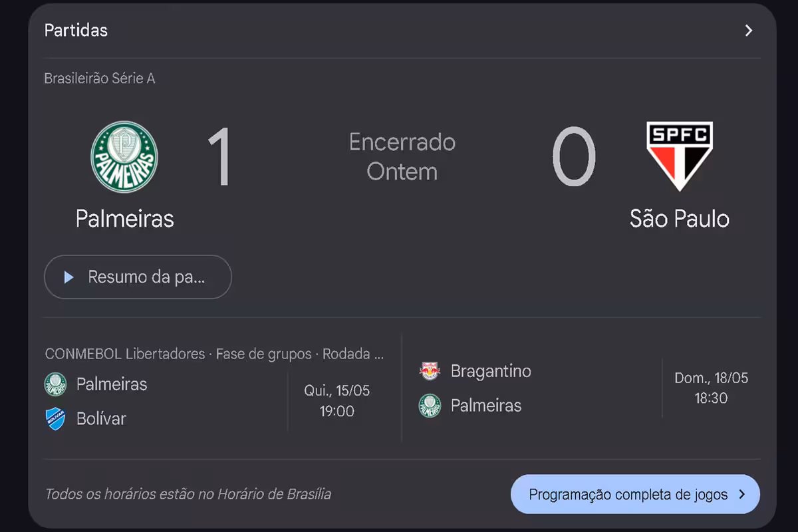The width and height of the screenshot is (798, 532).
Task: Open the Encerrado Ontem match status
Action: 402,157
